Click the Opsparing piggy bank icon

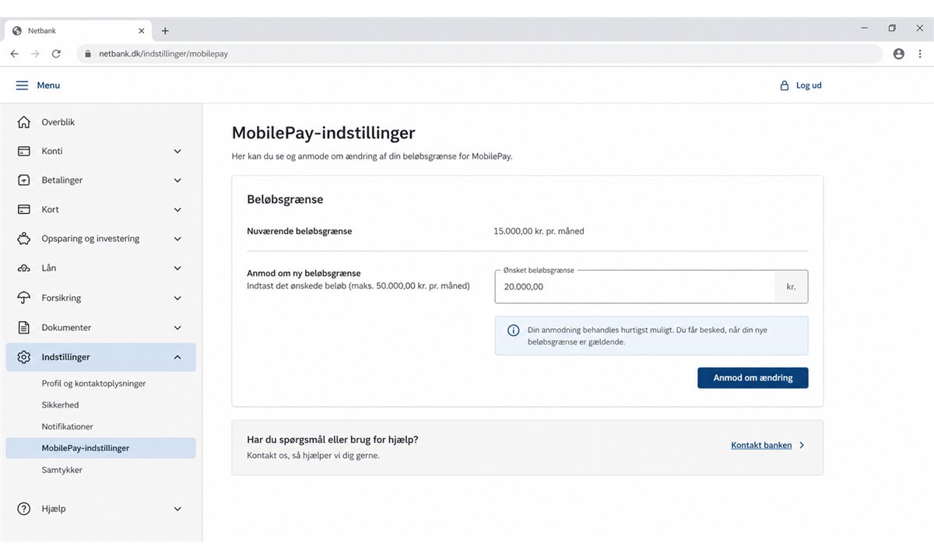24,239
